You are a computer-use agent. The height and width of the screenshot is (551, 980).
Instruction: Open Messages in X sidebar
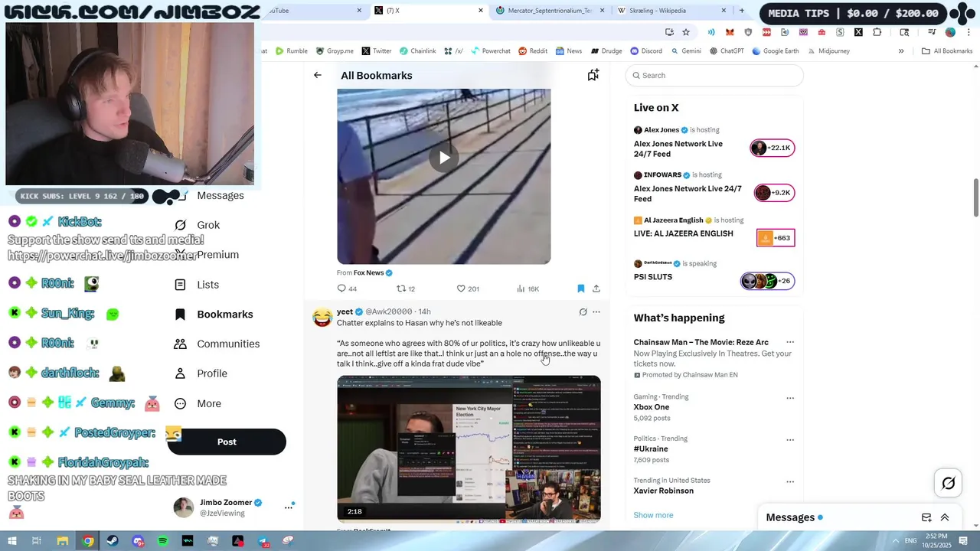tap(220, 195)
